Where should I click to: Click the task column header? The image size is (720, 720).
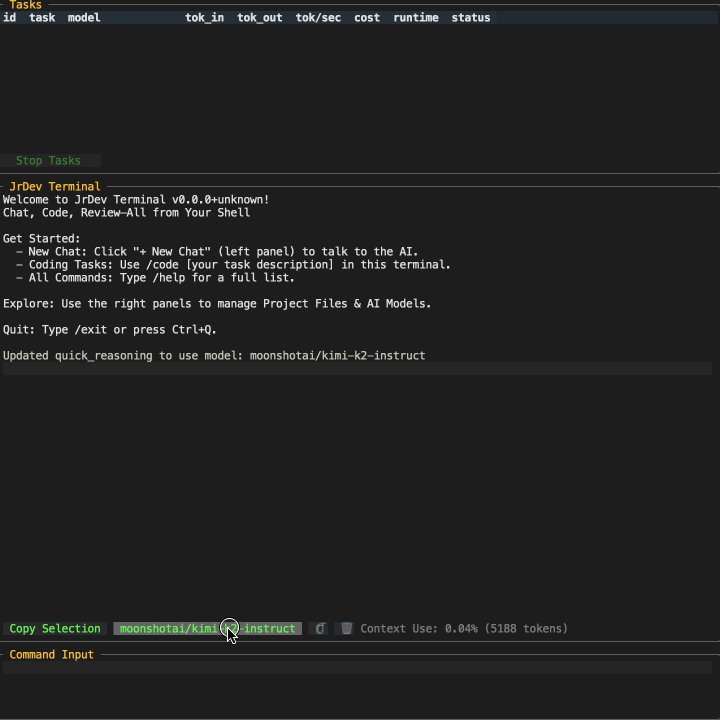point(42,17)
